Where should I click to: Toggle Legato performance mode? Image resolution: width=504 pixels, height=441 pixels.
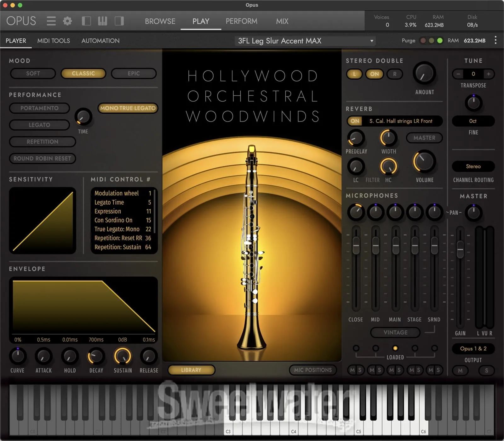[39, 125]
